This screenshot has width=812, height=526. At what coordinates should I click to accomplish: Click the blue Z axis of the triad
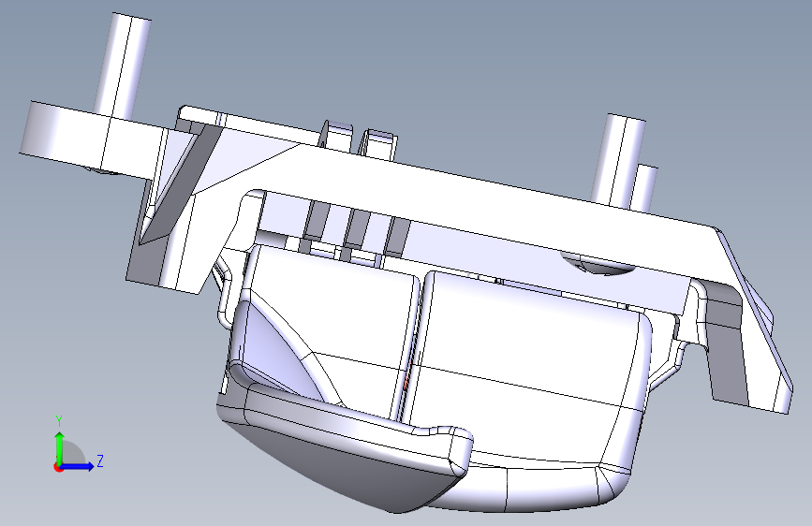point(78,466)
